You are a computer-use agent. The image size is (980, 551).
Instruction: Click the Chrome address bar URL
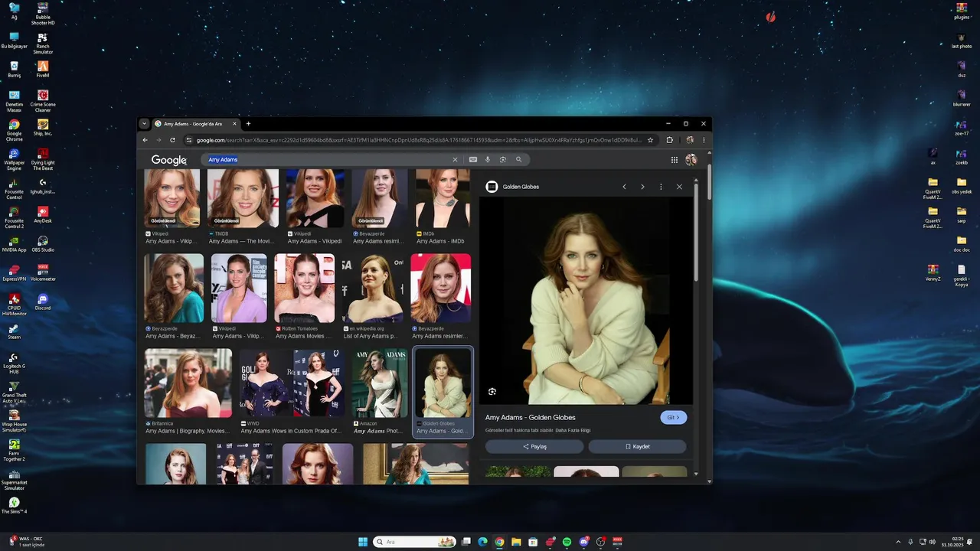[x=420, y=140]
